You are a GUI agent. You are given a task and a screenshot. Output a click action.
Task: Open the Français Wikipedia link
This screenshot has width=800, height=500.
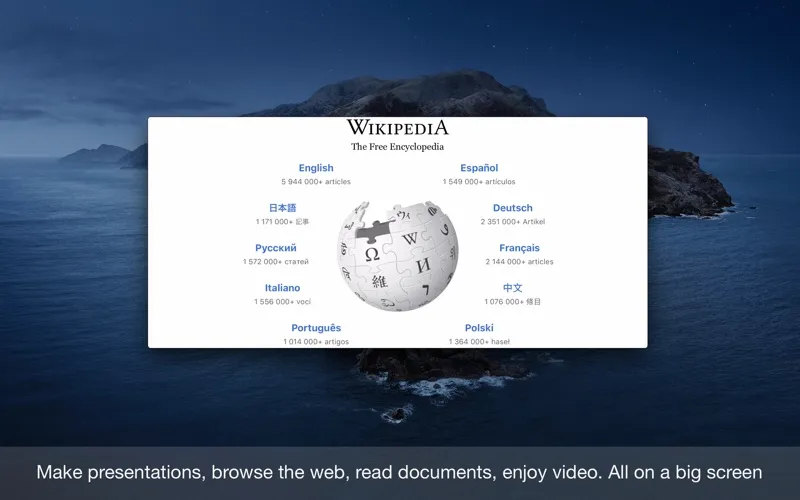(x=519, y=248)
